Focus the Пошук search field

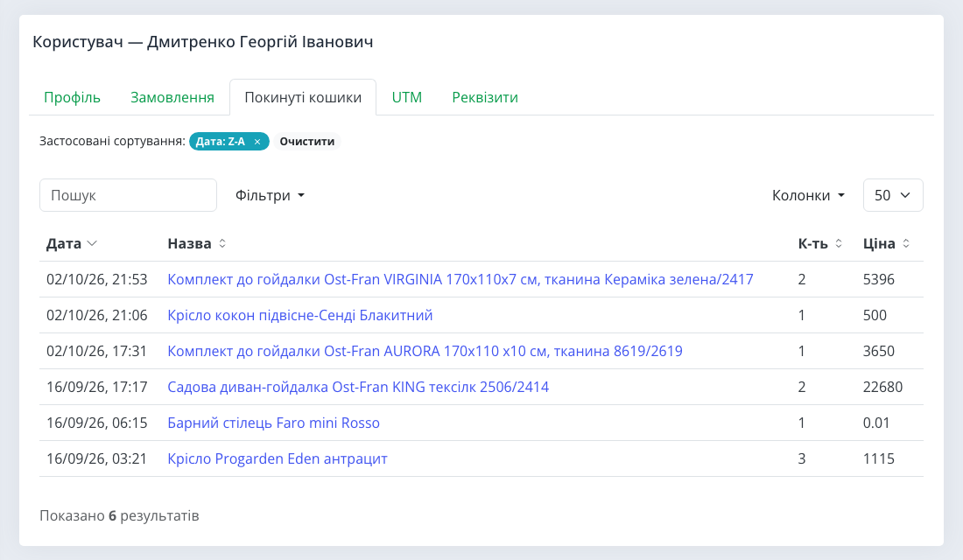click(x=129, y=195)
